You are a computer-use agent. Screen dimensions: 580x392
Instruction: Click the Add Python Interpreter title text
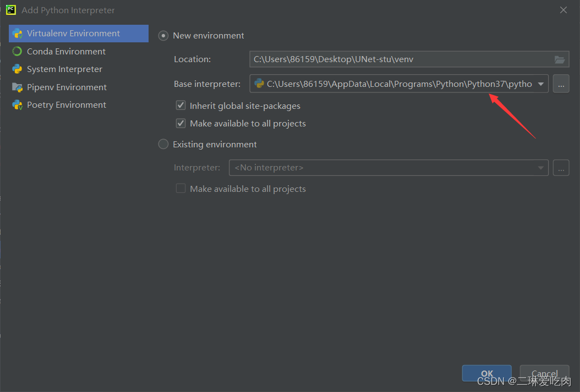point(68,10)
